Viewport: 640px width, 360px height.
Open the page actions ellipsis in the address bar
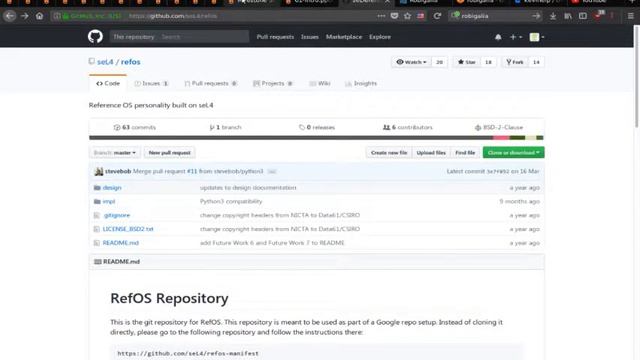pyautogui.click(x=381, y=16)
